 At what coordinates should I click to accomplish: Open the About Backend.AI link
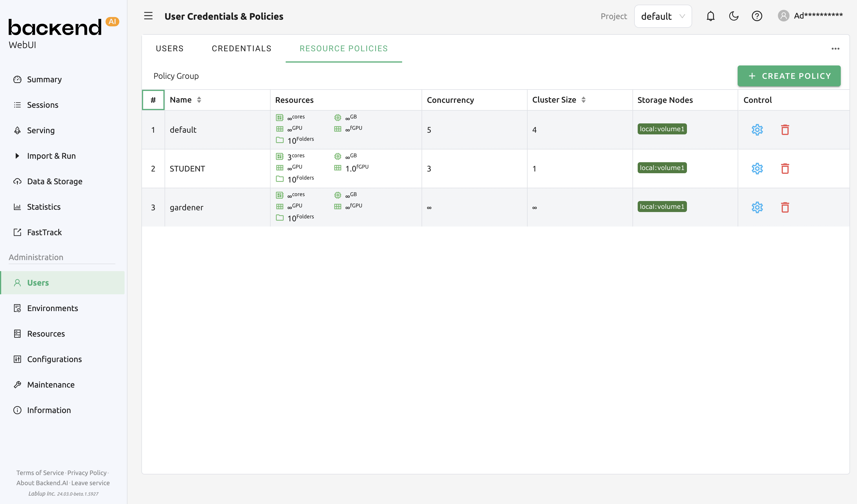(x=42, y=483)
